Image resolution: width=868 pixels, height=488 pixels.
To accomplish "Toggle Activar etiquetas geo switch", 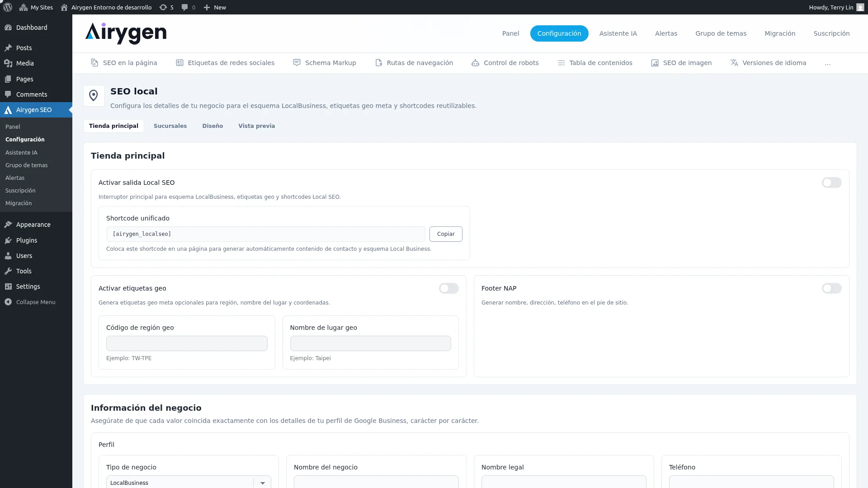I will (448, 288).
